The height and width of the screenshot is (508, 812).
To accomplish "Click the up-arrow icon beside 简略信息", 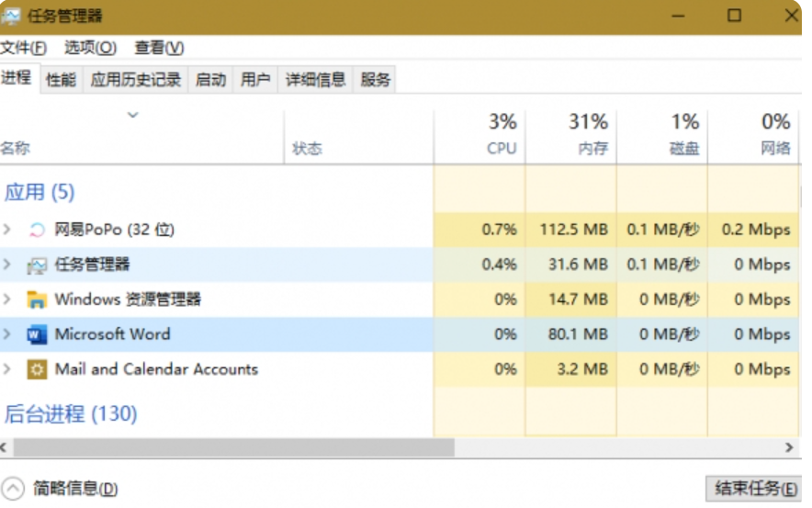I will (x=14, y=489).
